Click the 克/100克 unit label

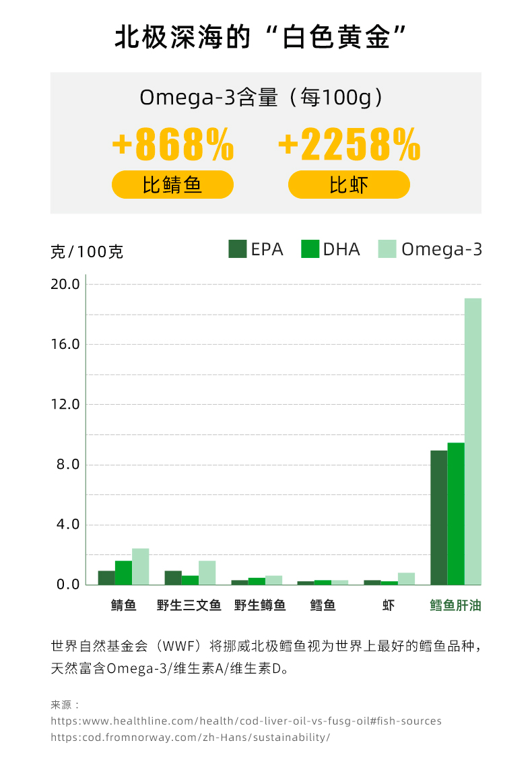87,253
